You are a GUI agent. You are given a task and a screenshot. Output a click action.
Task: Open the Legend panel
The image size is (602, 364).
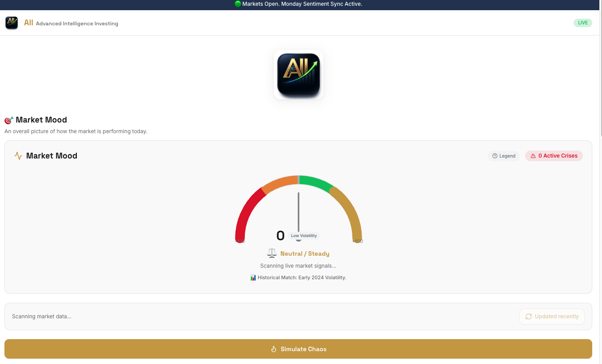[x=504, y=156]
